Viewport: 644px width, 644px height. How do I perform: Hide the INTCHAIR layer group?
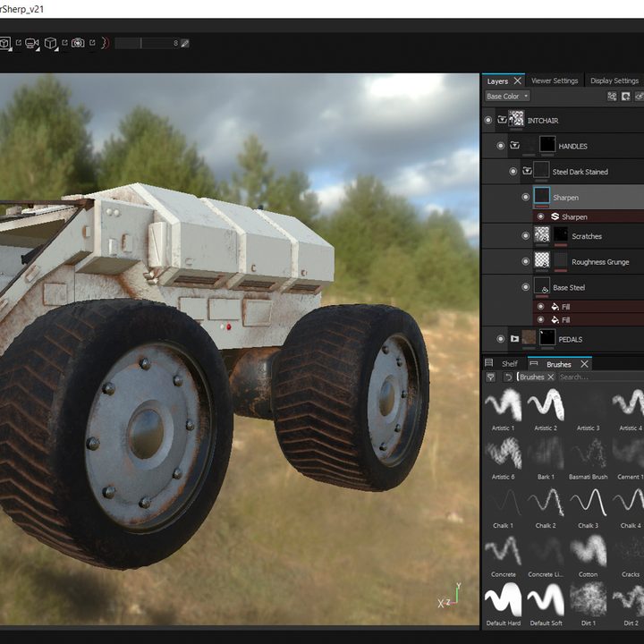[x=488, y=121]
